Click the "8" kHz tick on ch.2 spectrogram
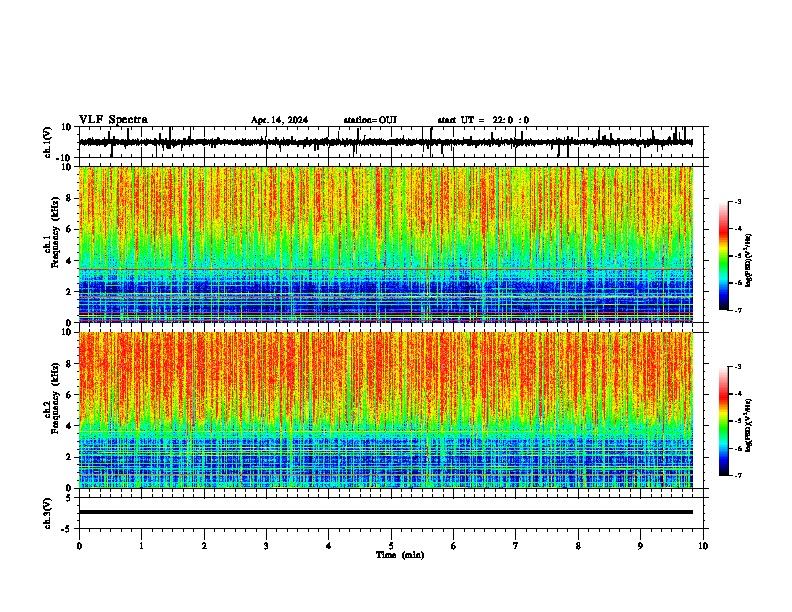Screen dimensions: 792x612 click(70, 364)
